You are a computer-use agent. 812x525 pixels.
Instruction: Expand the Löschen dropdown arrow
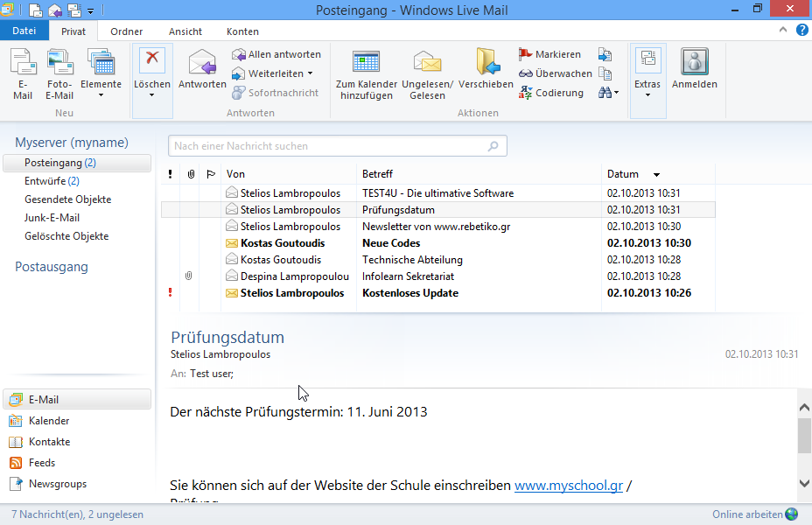151,95
